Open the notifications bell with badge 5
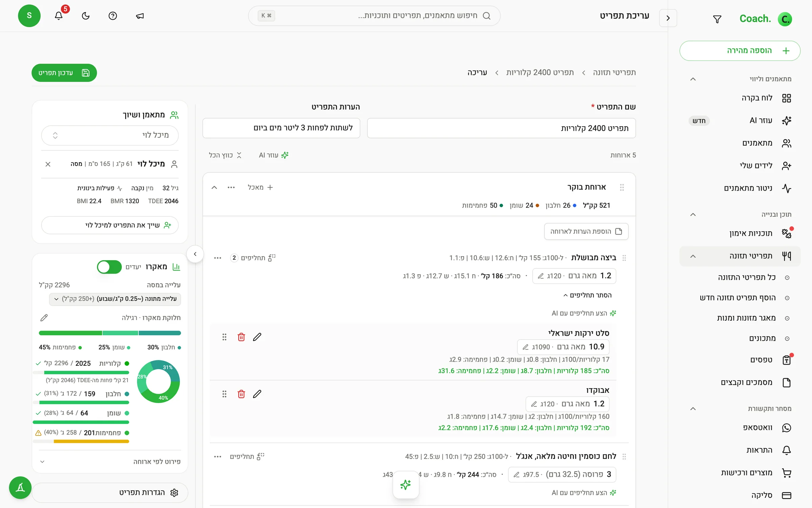812x508 pixels. point(59,16)
